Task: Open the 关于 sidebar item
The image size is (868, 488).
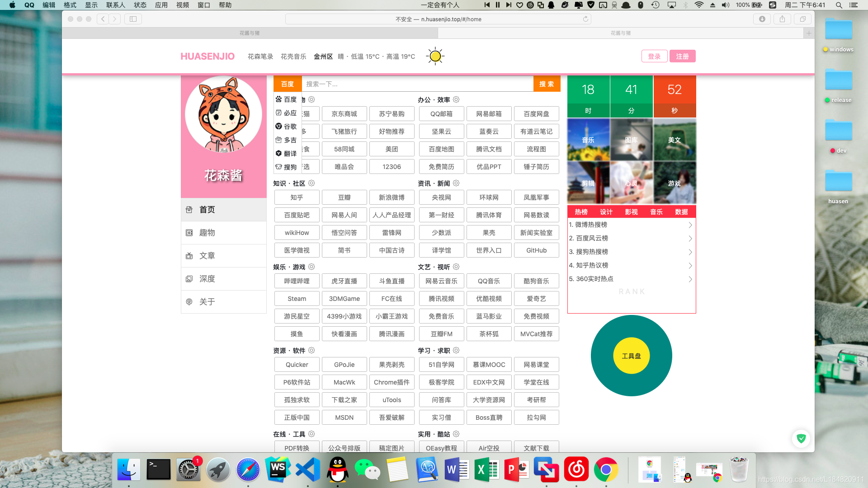Action: click(224, 302)
